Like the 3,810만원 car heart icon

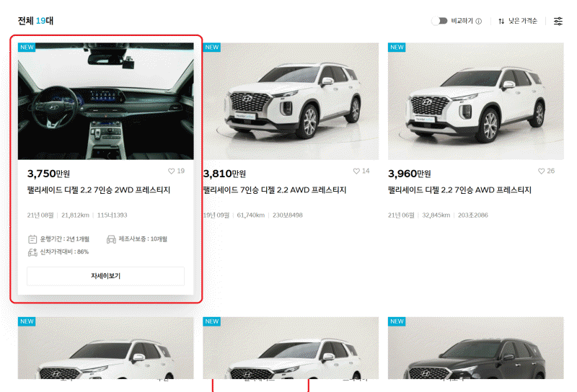pyautogui.click(x=356, y=171)
